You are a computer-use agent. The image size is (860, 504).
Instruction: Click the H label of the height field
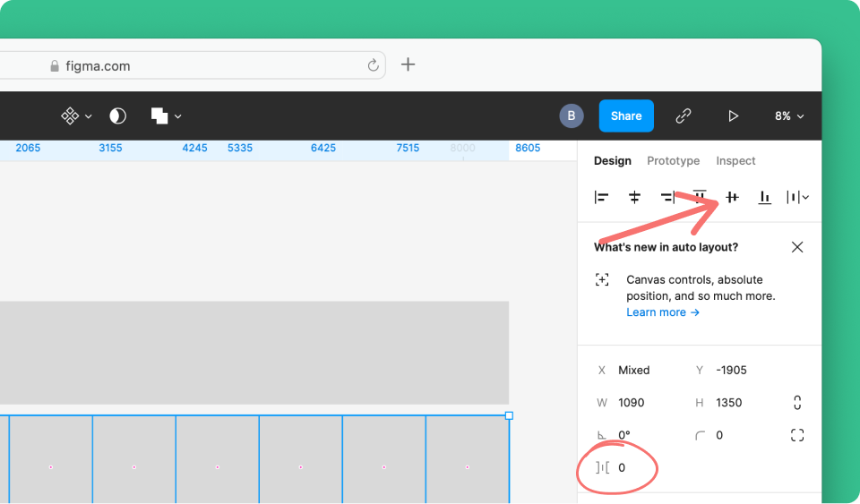coord(700,403)
